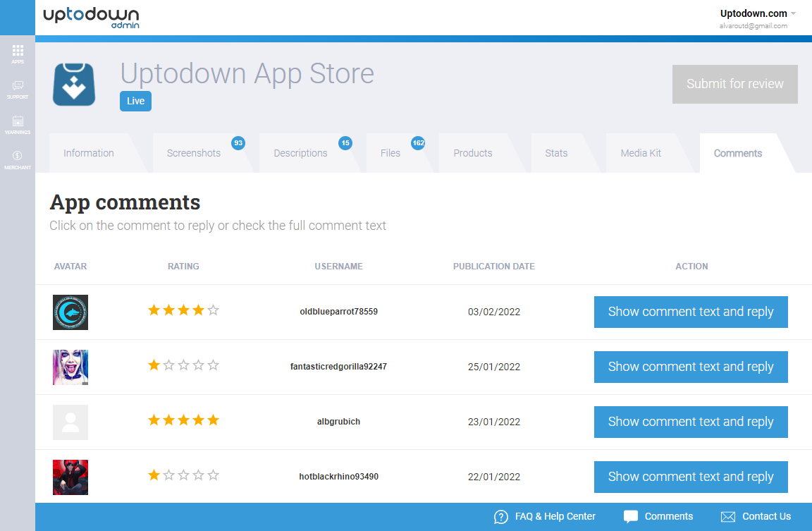Viewport: 812px width, 531px height.
Task: Click the FAQ question mark icon
Action: point(500,516)
